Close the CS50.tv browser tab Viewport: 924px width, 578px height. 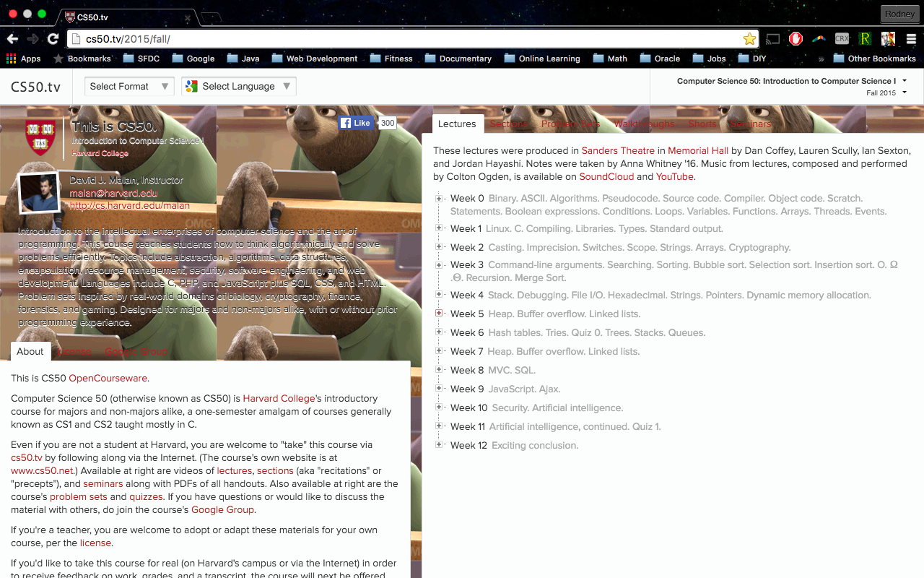[188, 17]
